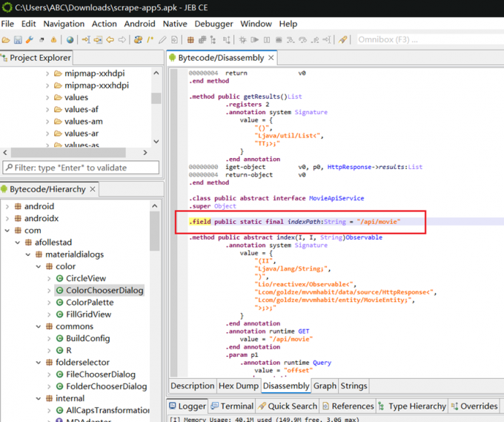Image resolution: width=504 pixels, height=422 pixels.
Task: Switch to the Graph tab
Action: [325, 386]
